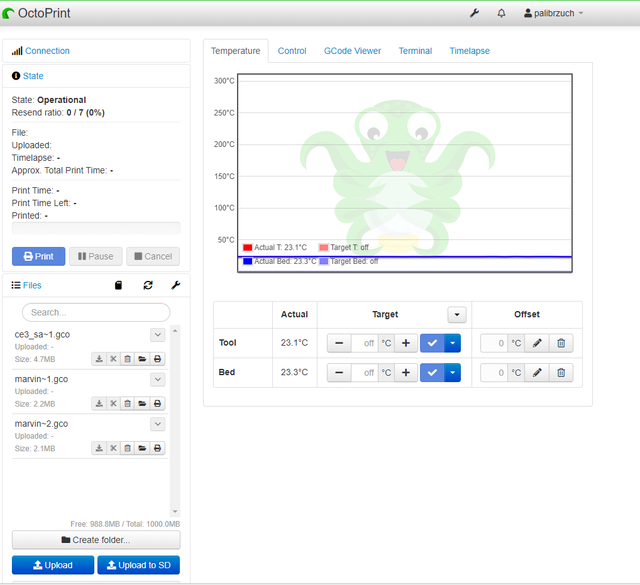Click the Upload to SD button
Screen dimensions: 640x585
(139, 565)
